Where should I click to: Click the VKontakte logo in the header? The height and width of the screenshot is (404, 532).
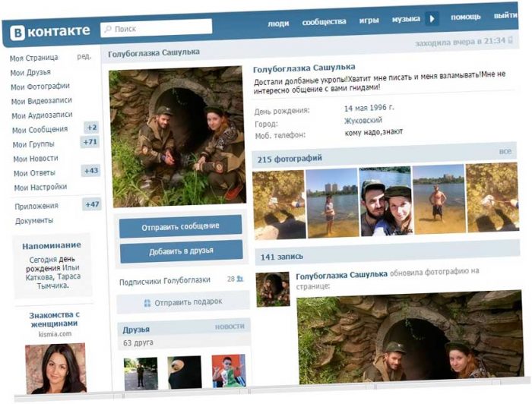pos(49,31)
